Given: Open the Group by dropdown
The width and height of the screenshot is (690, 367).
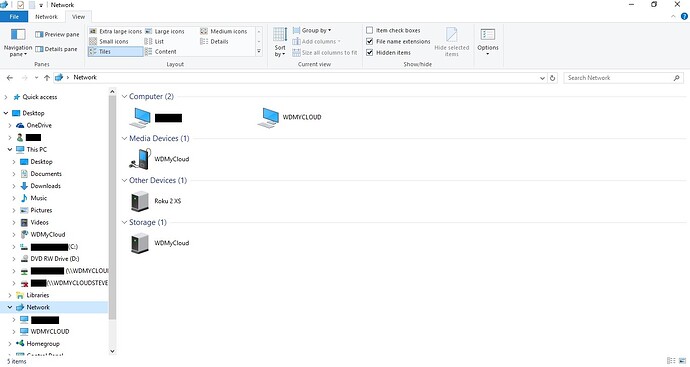Looking at the screenshot, I should coord(312,30).
